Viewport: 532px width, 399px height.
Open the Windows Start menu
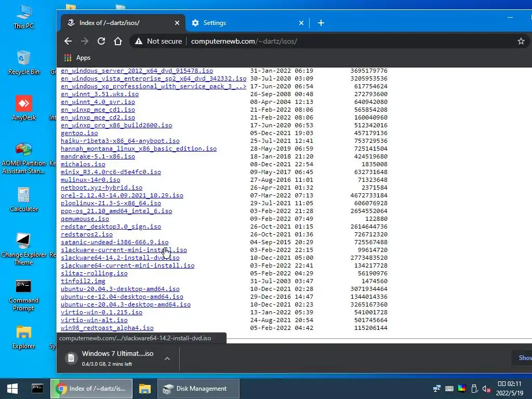[x=12, y=389]
